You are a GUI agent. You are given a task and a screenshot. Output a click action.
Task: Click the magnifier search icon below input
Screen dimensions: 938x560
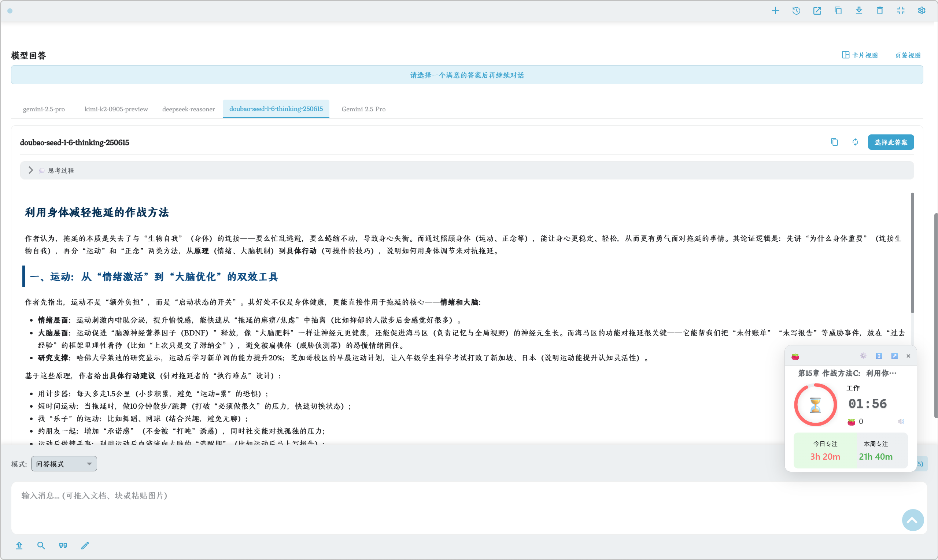point(41,546)
